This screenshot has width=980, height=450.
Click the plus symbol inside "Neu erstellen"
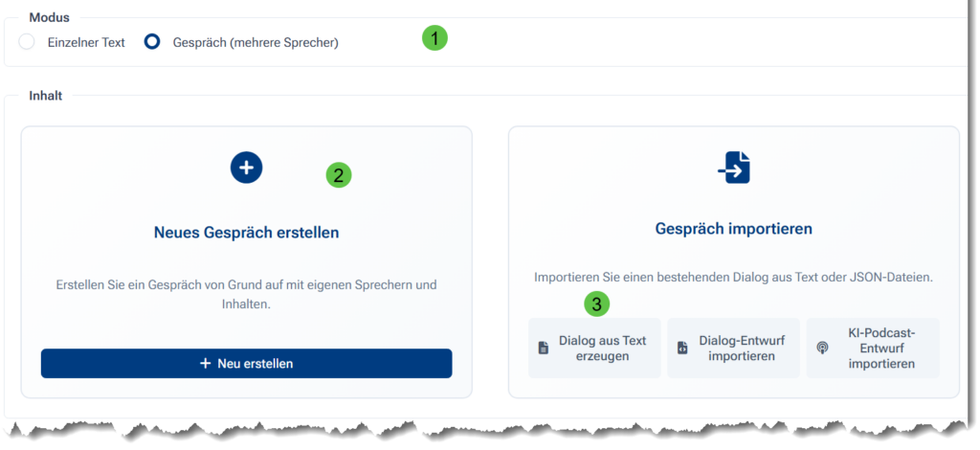click(x=205, y=364)
